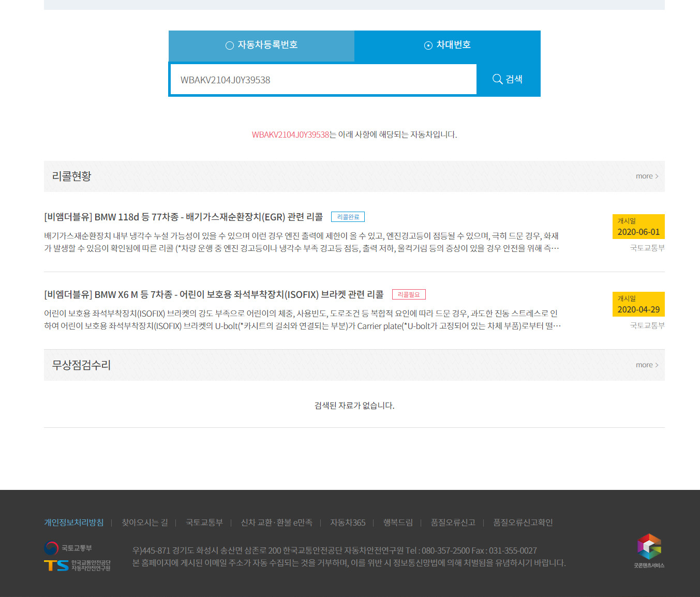
Task: Click 국토교통부 source under 2020-04-29 date
Action: [x=647, y=326]
